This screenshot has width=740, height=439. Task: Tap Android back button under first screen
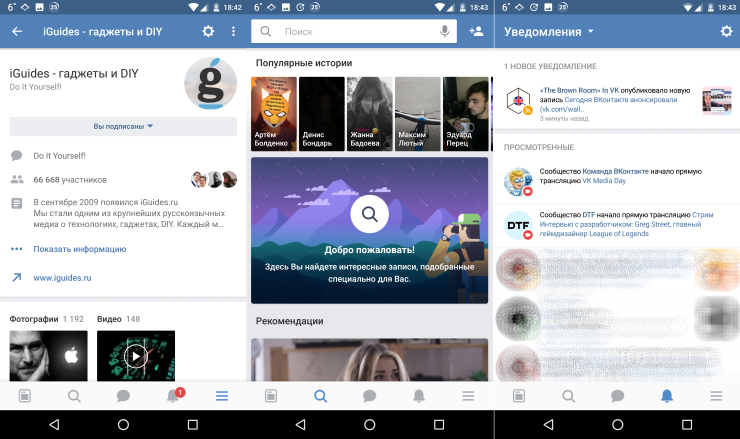click(54, 424)
